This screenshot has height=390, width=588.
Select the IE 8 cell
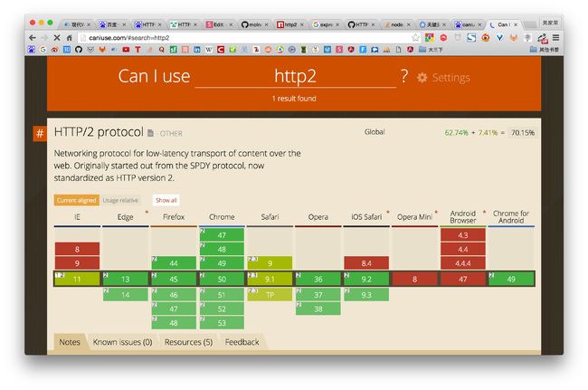pyautogui.click(x=77, y=249)
